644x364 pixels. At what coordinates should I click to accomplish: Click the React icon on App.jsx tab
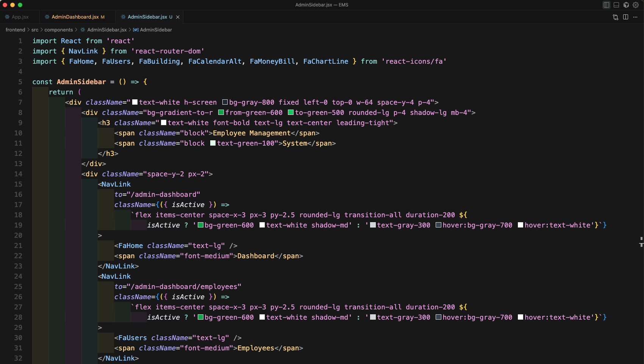pyautogui.click(x=7, y=17)
